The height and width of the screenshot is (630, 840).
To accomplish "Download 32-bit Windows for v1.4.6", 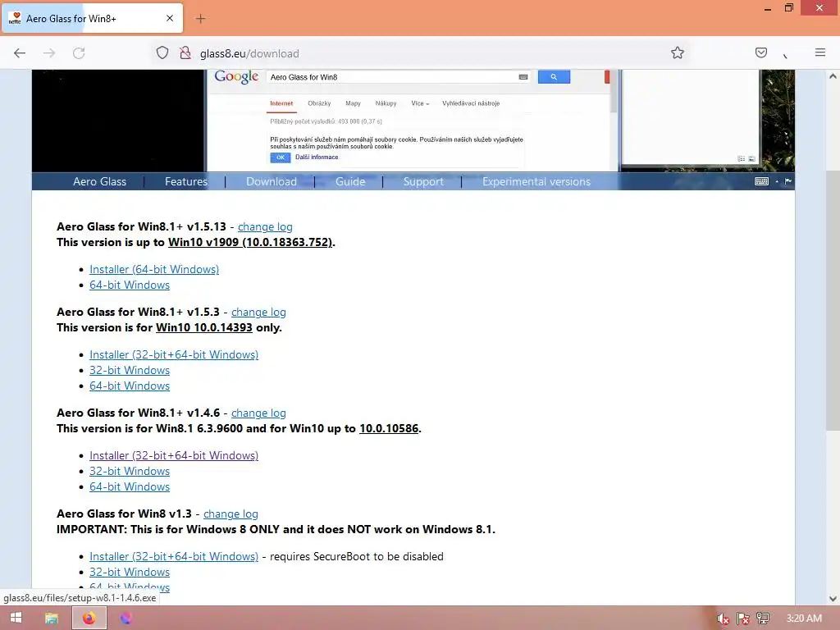I will [130, 471].
